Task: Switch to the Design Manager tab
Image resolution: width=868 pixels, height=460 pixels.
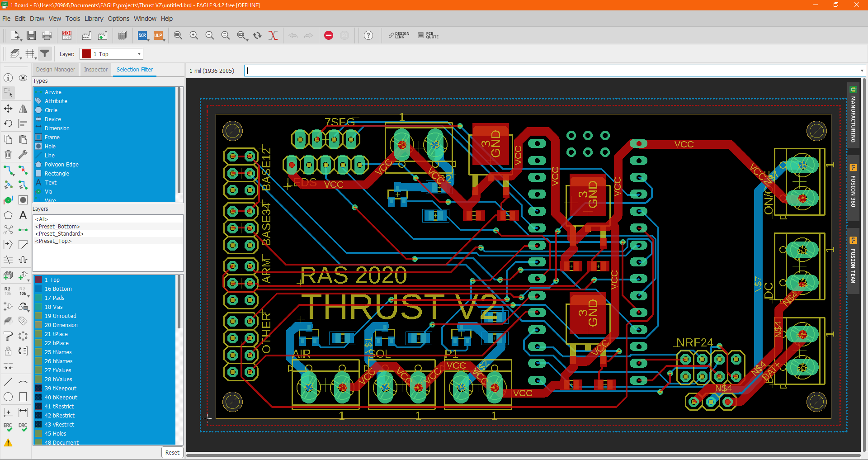Action: pos(56,70)
